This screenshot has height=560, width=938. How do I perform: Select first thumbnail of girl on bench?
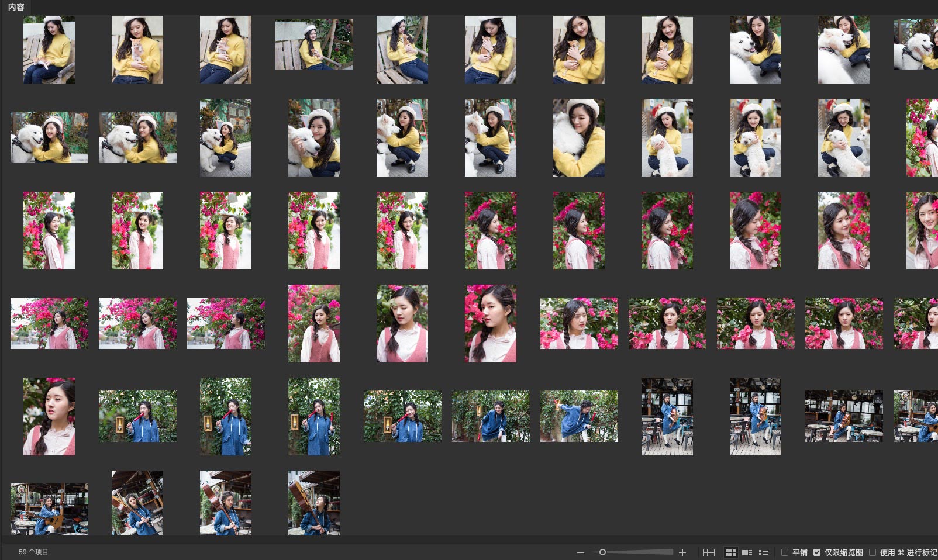pyautogui.click(x=49, y=50)
